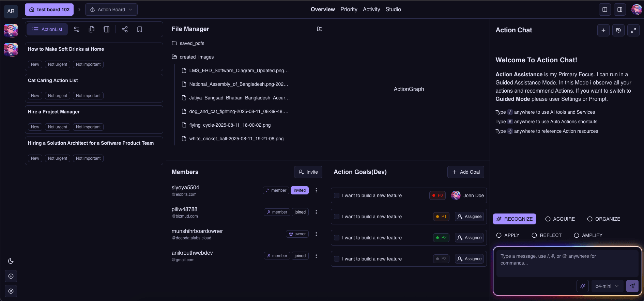Click the share icon in the ActionList toolbar
The height and width of the screenshot is (301, 644).
click(125, 29)
